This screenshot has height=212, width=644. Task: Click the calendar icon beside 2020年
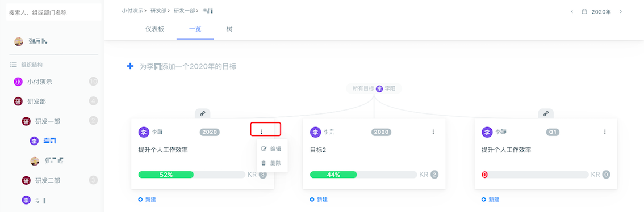584,12
